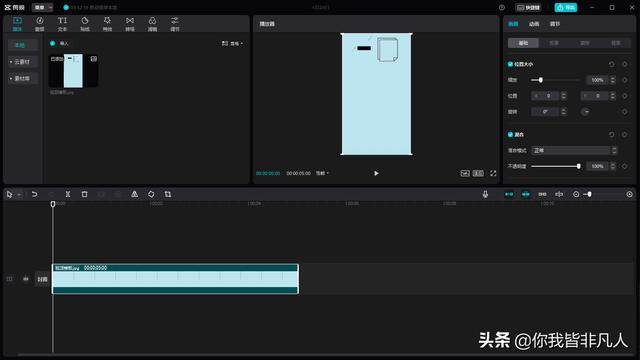Viewport: 640px width, 360px height.
Task: Select the Basic sub-tab in the properties panel
Action: tap(523, 43)
